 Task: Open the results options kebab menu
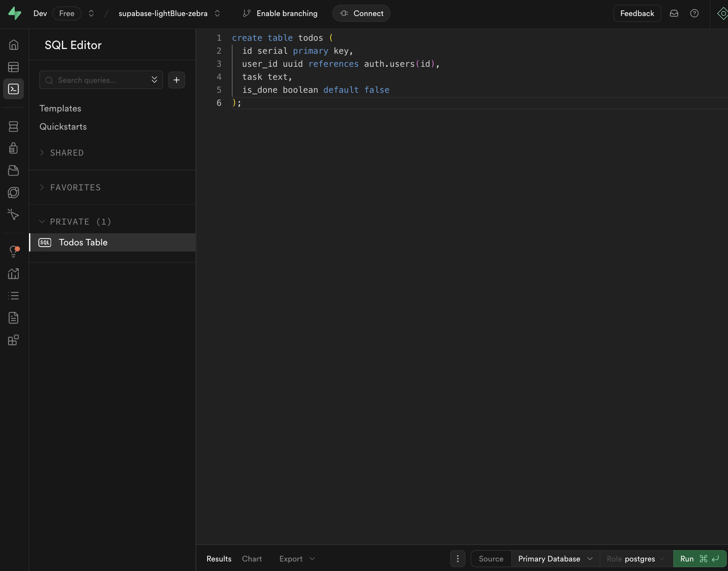458,558
